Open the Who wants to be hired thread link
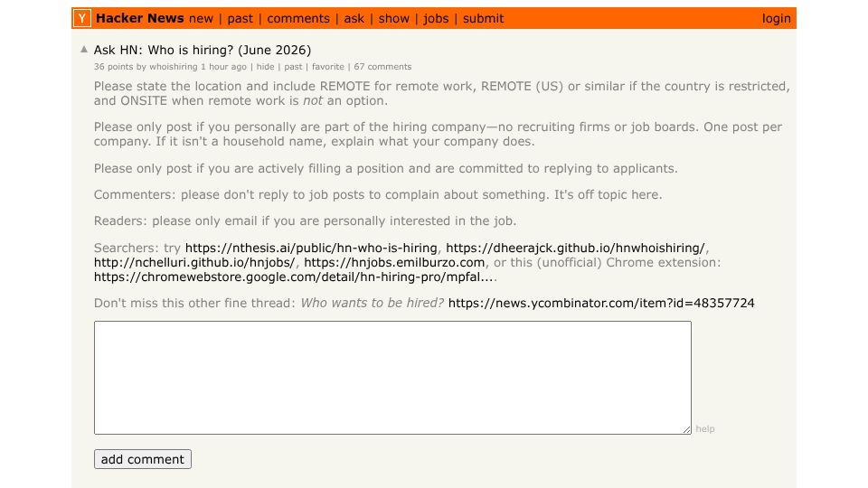Image resolution: width=868 pixels, height=488 pixels. point(601,303)
